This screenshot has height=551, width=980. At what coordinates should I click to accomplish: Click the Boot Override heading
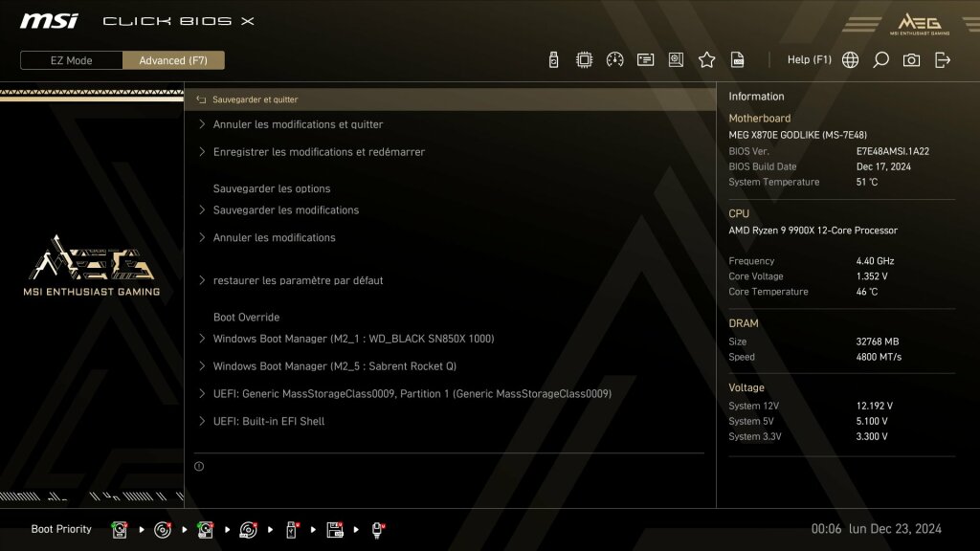point(246,318)
